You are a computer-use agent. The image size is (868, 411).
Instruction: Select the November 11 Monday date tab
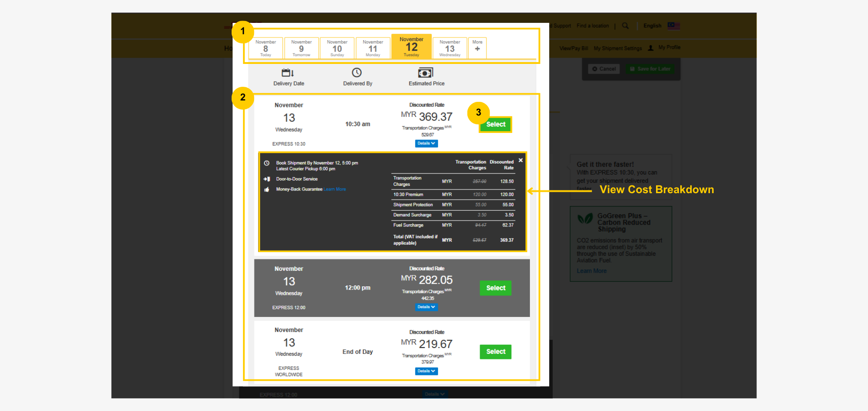click(x=373, y=48)
